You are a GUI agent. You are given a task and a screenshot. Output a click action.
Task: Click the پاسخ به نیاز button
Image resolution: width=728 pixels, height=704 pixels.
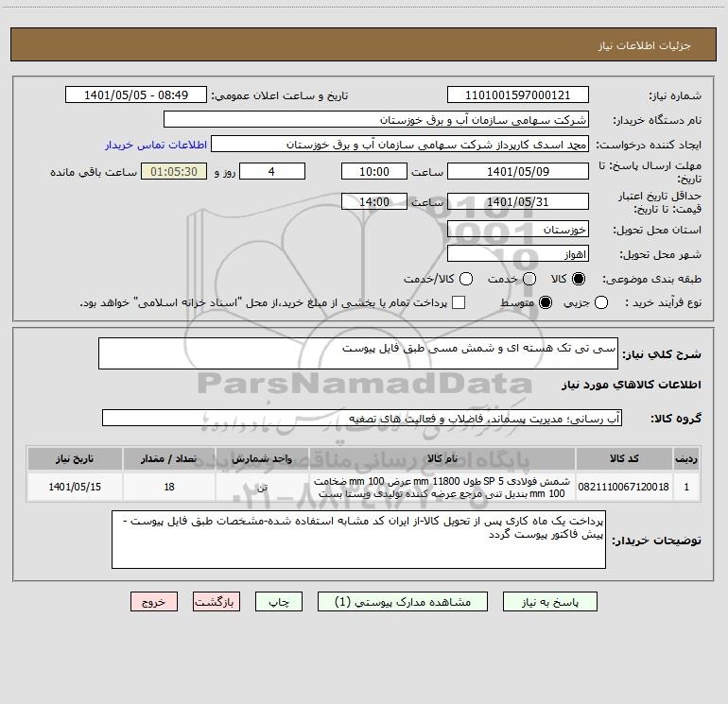550,602
